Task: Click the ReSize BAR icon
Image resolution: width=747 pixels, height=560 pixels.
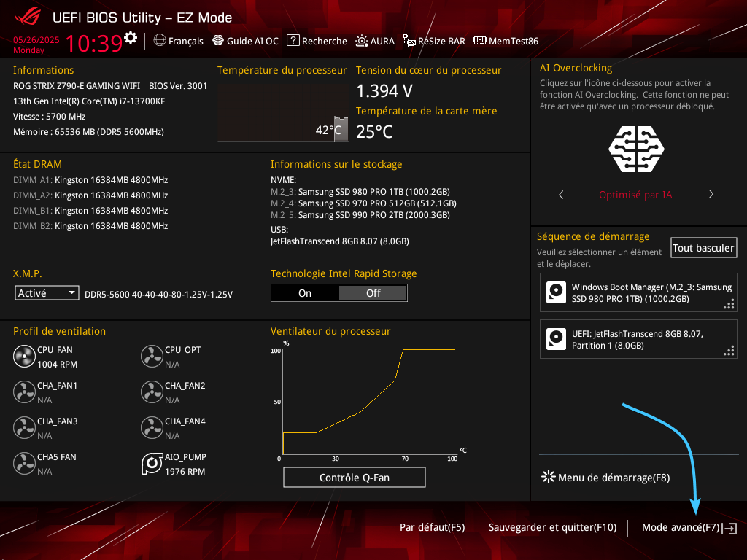Action: [x=409, y=41]
